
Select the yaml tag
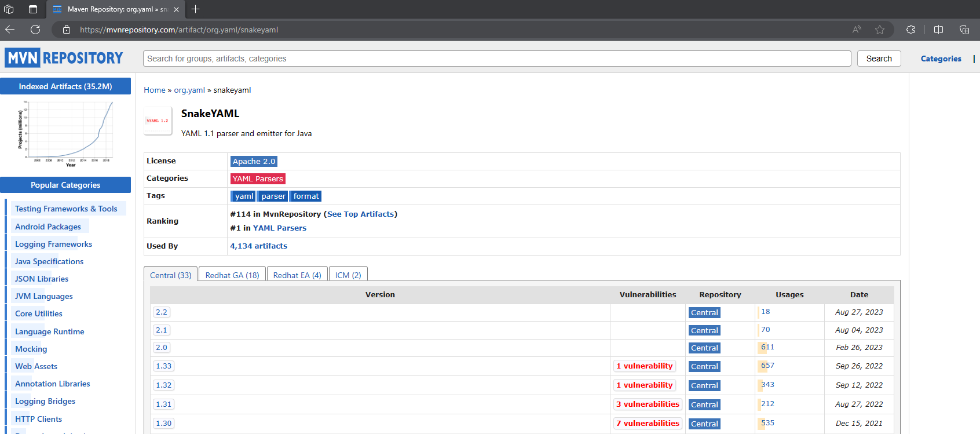point(243,196)
